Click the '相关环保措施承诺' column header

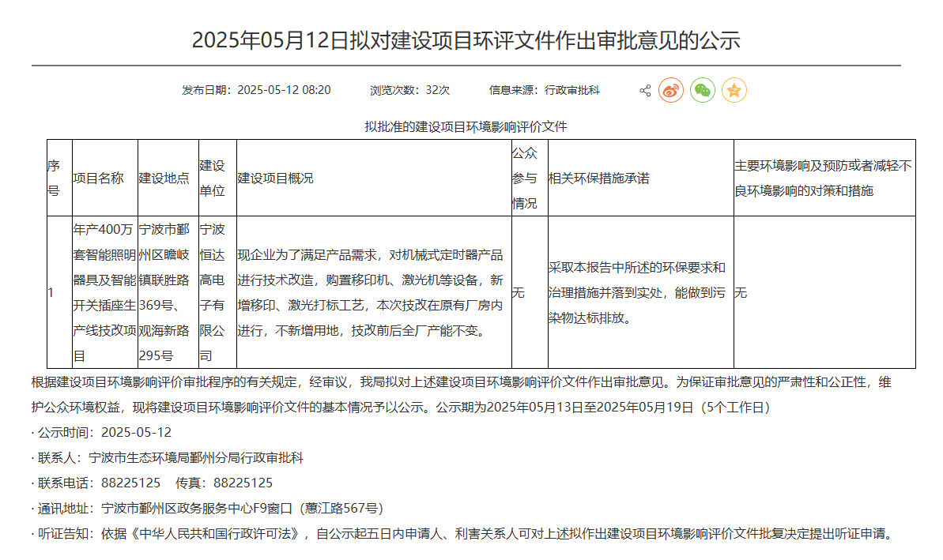point(641,178)
